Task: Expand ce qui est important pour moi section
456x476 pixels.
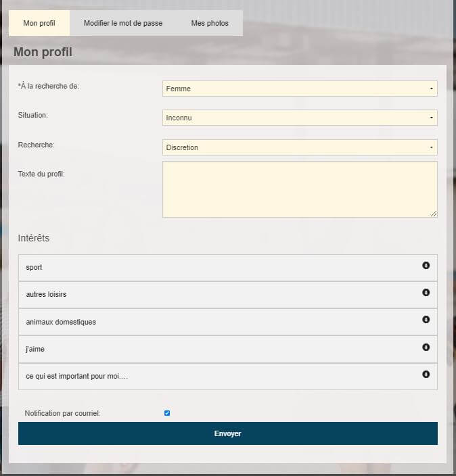Action: (216, 376)
